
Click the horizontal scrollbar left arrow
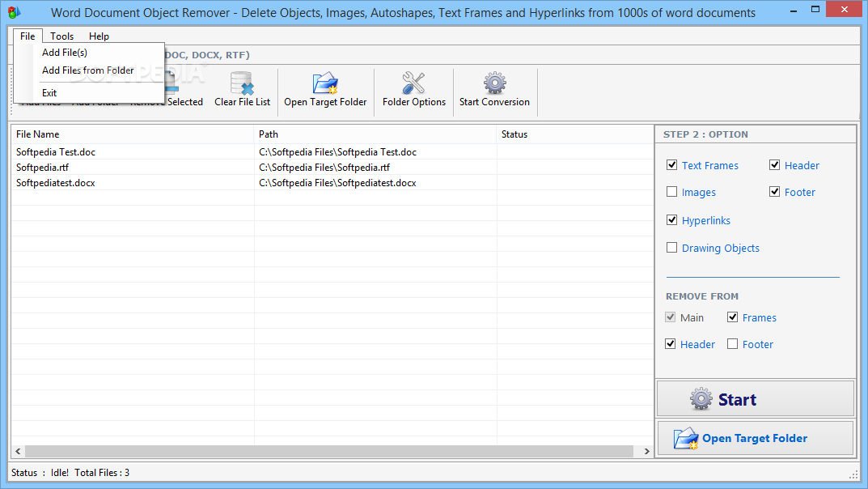19,451
